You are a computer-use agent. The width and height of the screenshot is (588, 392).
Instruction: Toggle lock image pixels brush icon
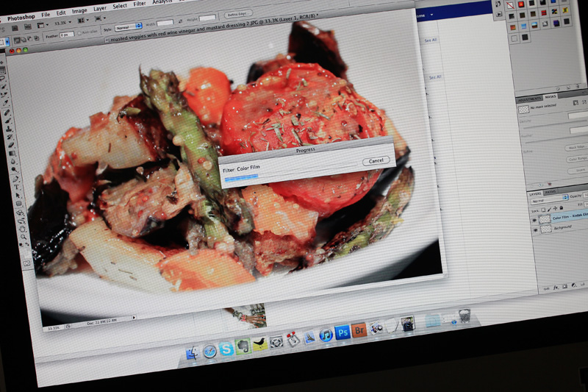tap(549, 210)
